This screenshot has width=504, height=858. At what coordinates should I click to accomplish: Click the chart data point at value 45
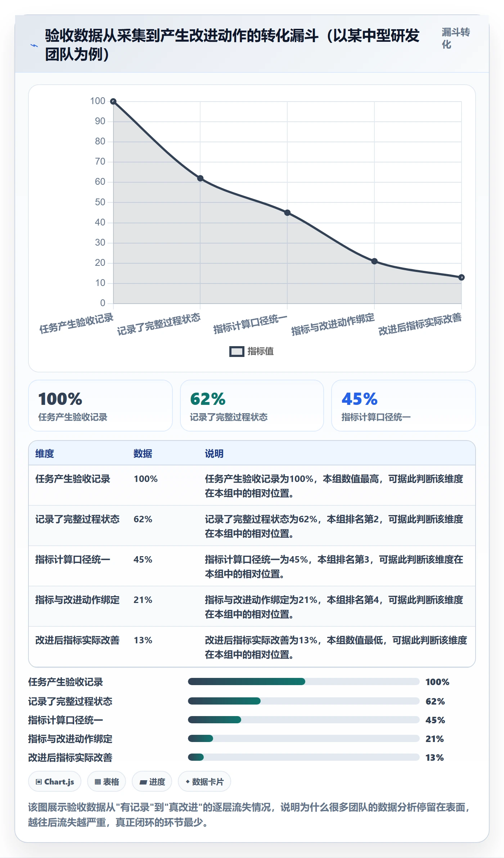coord(287,213)
